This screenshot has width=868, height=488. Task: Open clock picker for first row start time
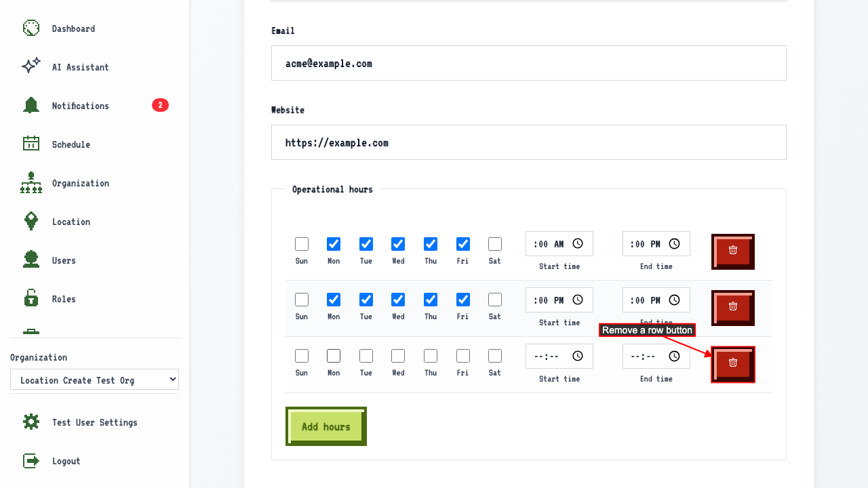coord(578,244)
